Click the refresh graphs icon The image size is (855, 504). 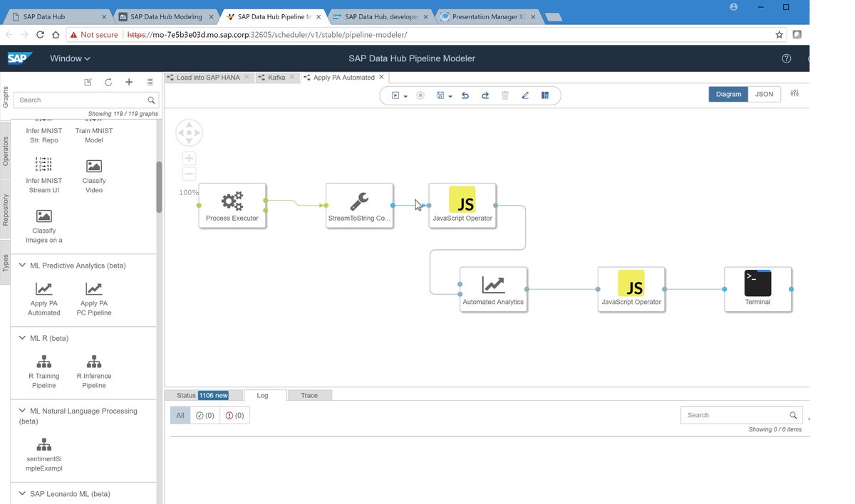click(x=108, y=82)
